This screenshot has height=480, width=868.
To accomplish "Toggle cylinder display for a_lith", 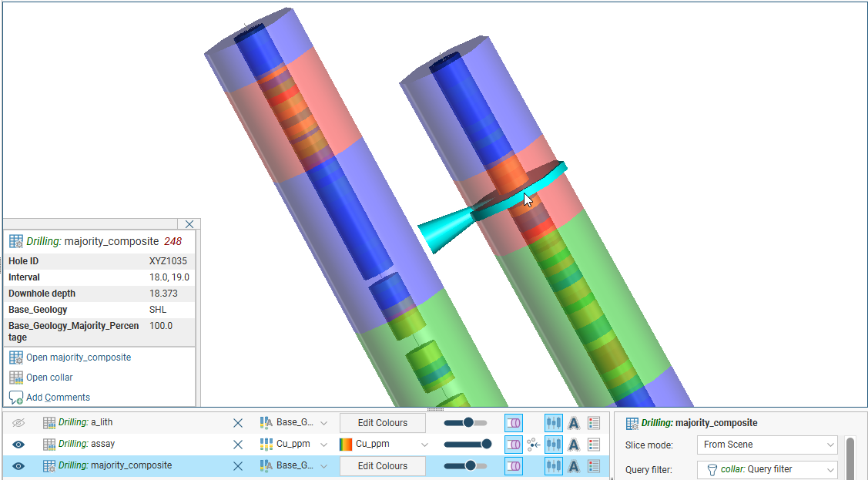I will (514, 423).
